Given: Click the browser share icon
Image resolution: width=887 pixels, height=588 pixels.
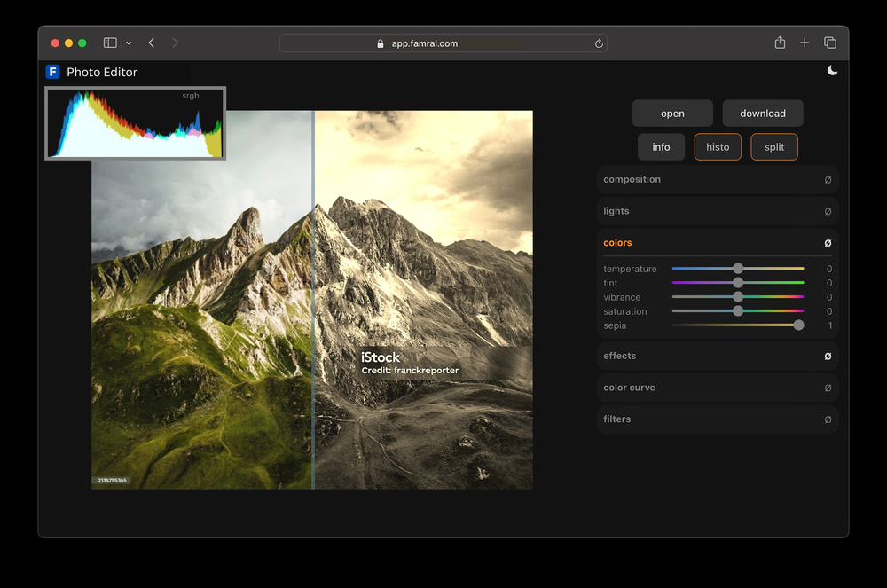Looking at the screenshot, I should click(x=780, y=42).
